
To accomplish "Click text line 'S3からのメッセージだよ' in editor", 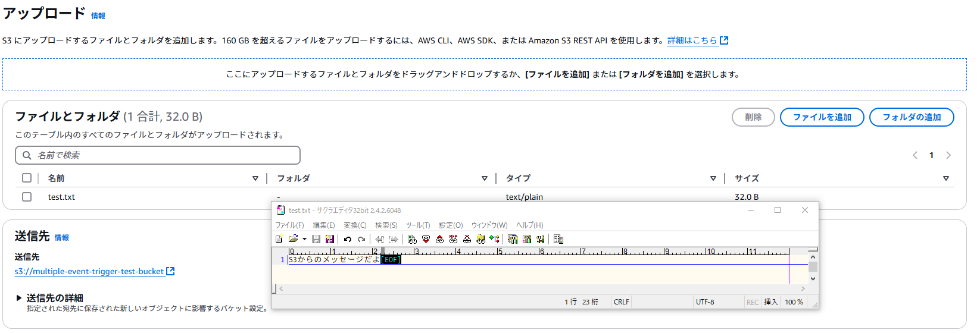I will pyautogui.click(x=334, y=260).
